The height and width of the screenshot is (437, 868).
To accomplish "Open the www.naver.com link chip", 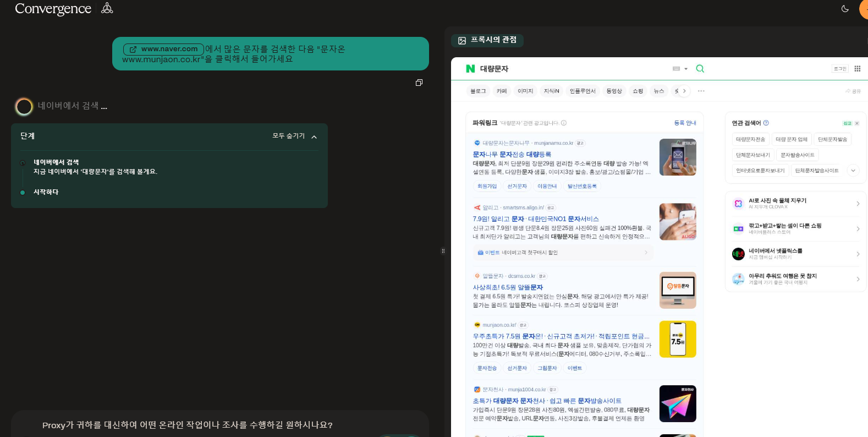I will pos(163,49).
